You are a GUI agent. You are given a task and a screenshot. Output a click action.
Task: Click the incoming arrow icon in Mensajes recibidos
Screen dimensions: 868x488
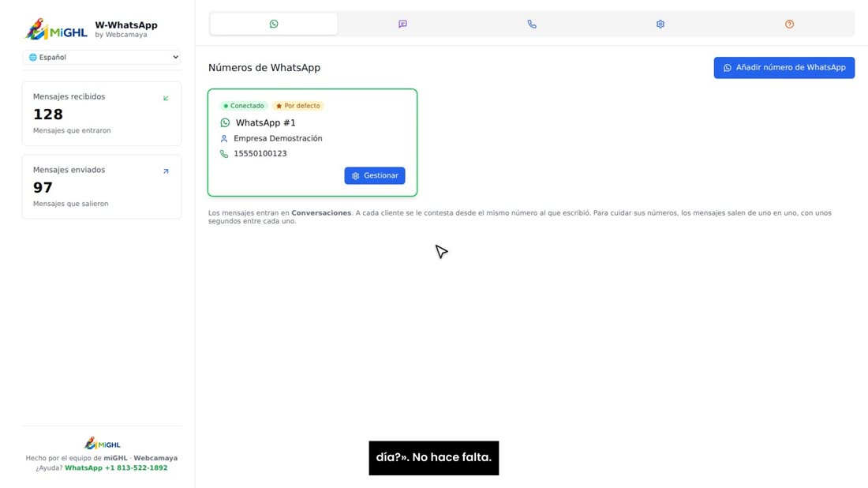pos(166,98)
